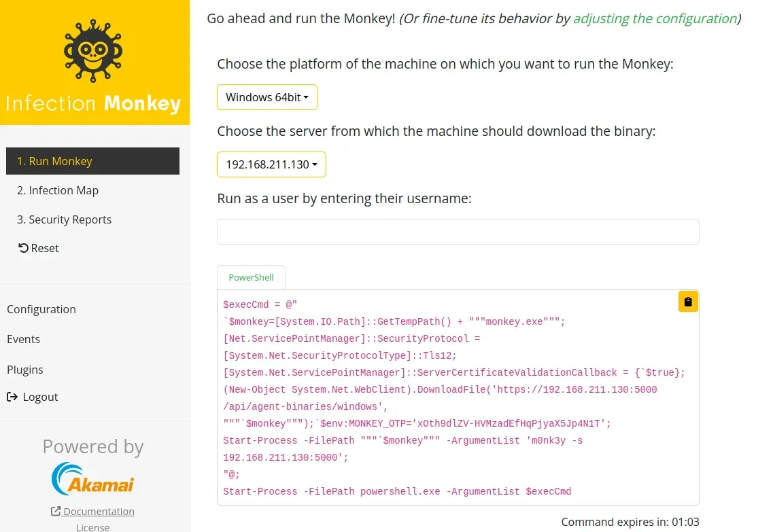Click the Reset circular arrow icon
The height and width of the screenshot is (532, 773).
click(22, 247)
